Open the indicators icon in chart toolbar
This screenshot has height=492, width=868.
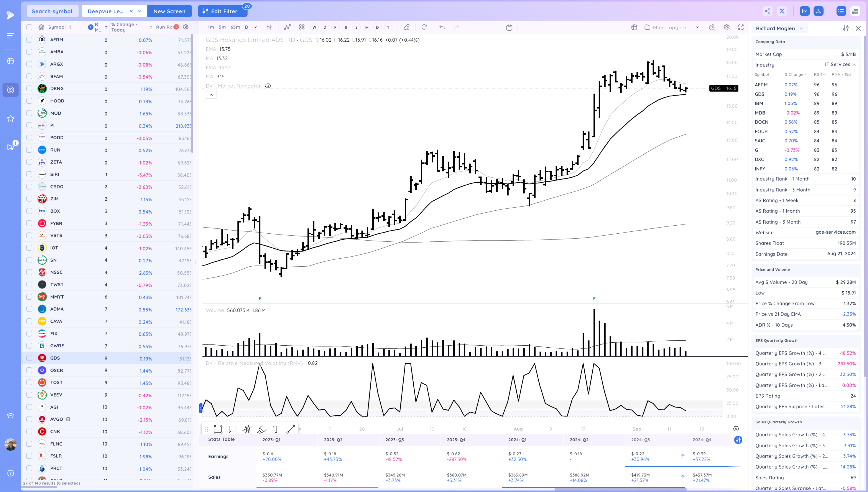(287, 27)
